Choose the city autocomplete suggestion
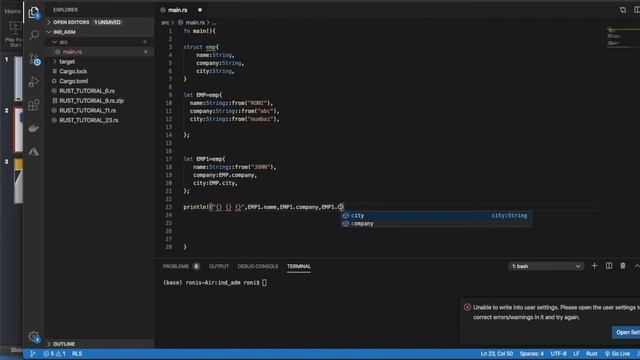Screen dimensions: 640x360 [x=436, y=216]
